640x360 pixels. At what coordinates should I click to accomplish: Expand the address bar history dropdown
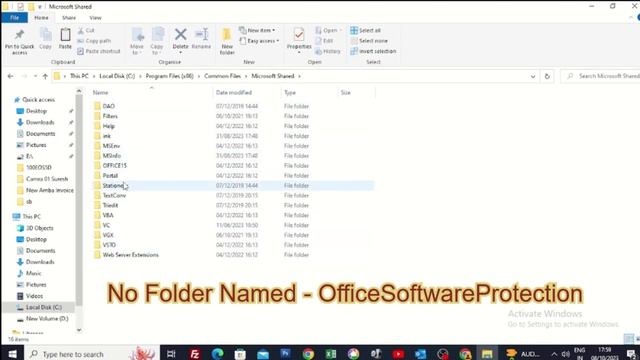click(533, 76)
